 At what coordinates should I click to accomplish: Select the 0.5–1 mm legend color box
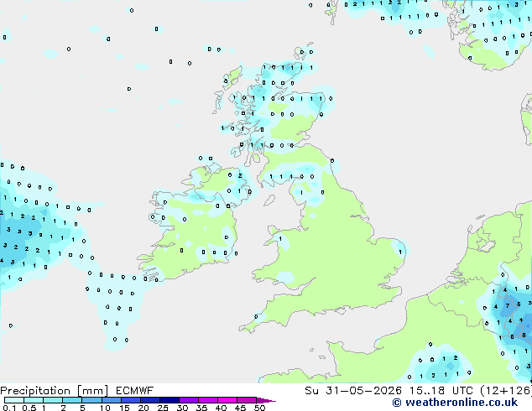34,400
